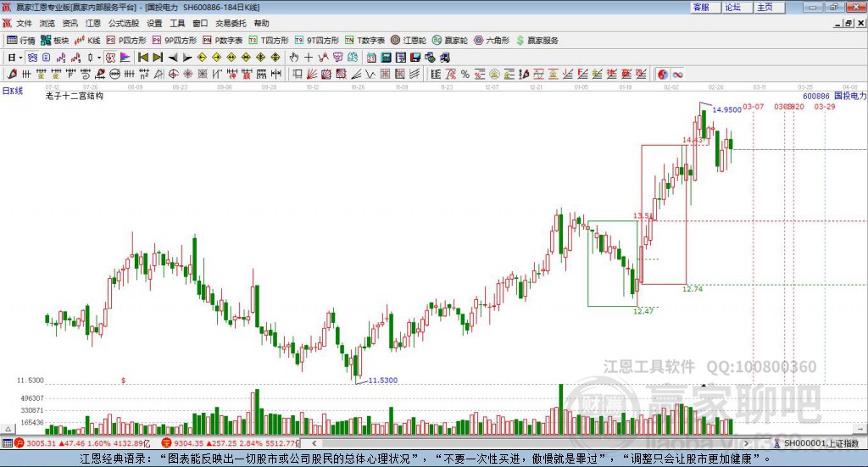This screenshot has height=467, width=868.
Task: Click the 日K线 label
Action: click(x=13, y=91)
